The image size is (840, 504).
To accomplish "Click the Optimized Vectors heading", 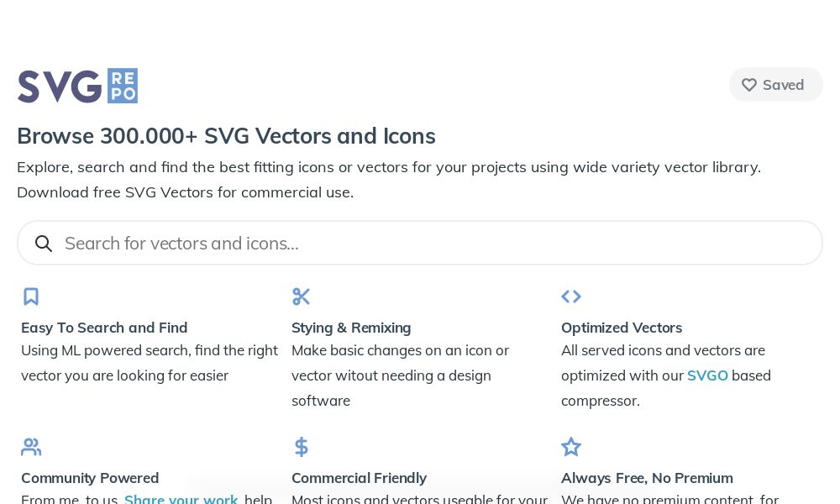I will coord(622,328).
